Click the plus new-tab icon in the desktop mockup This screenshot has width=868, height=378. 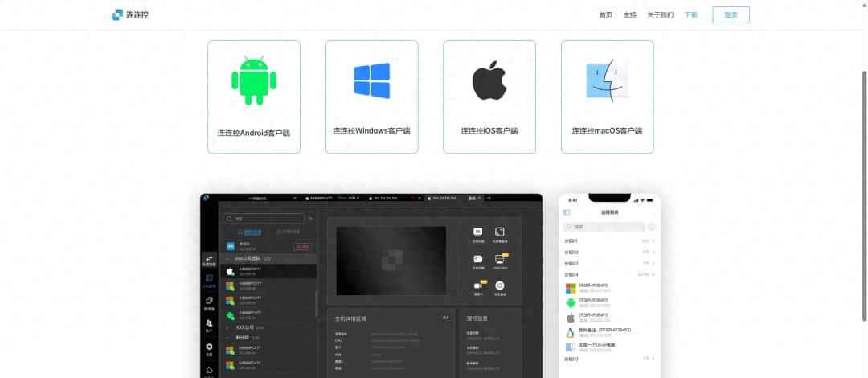489,198
